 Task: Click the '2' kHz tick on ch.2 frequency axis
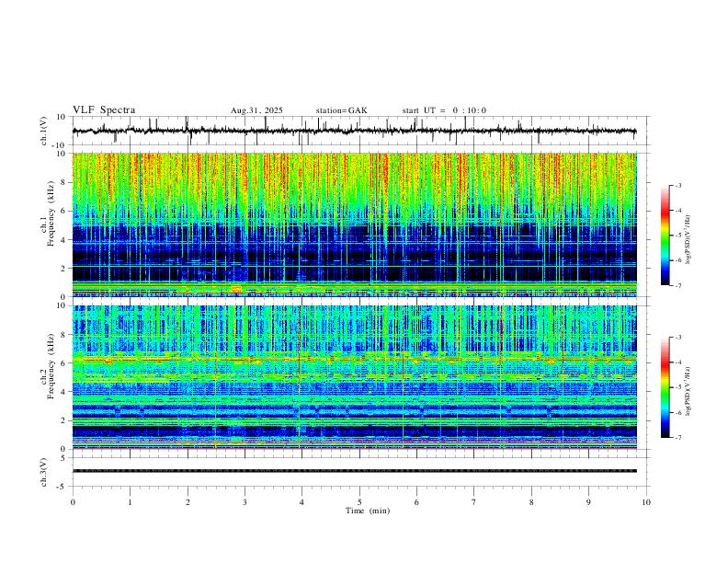point(64,420)
